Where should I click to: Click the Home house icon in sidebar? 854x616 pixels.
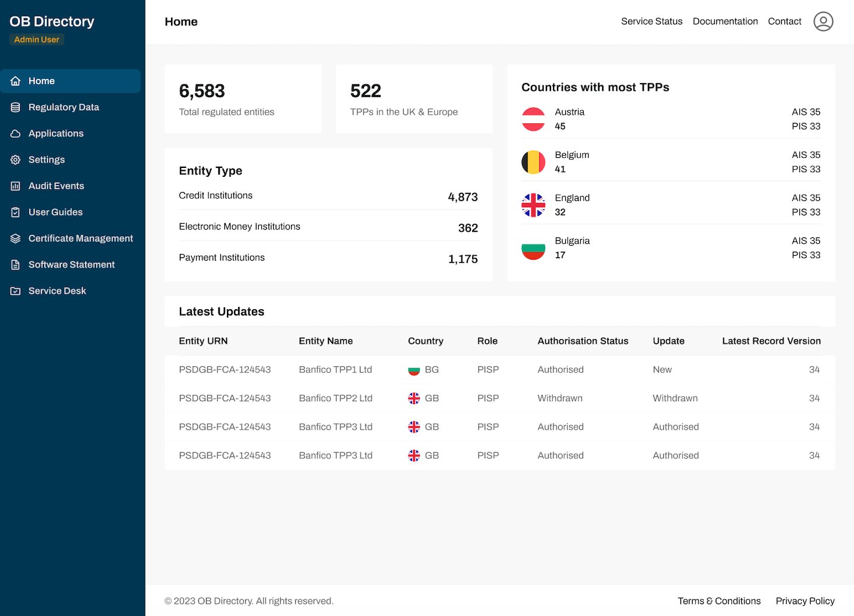tap(15, 81)
